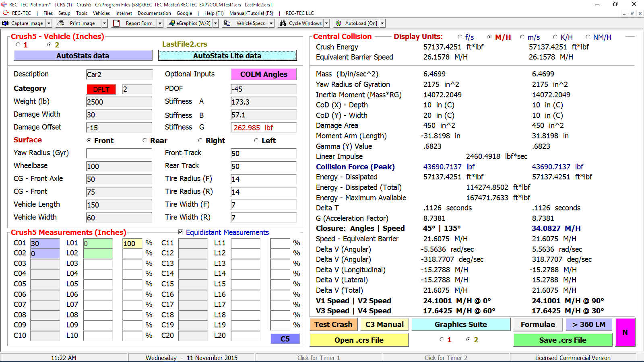This screenshot has width=644, height=362.
Task: Choose the Front surface radio button
Action: [89, 140]
